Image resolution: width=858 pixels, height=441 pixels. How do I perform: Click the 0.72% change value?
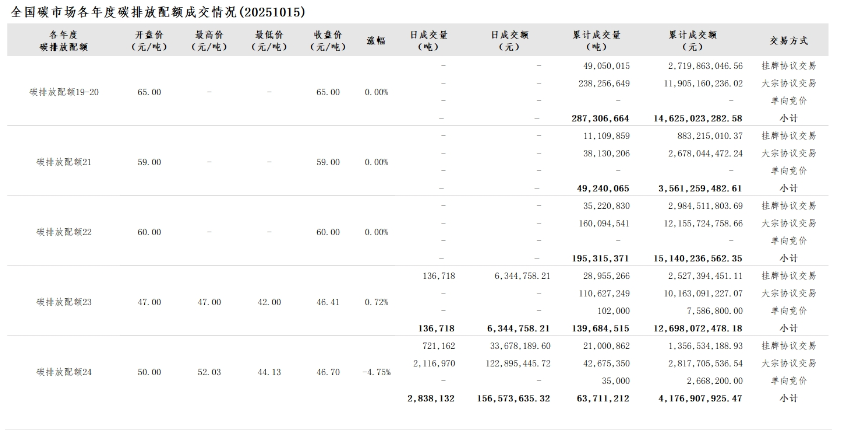376,301
